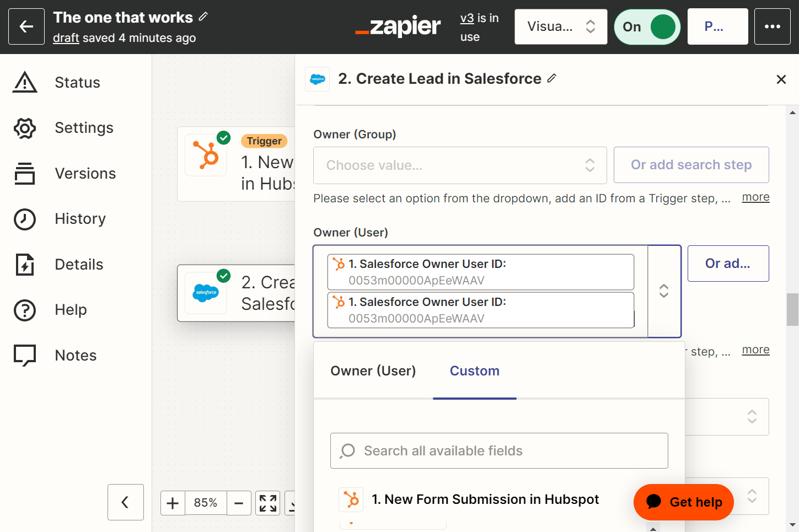Collapse the left sidebar with chevron

[x=126, y=502]
